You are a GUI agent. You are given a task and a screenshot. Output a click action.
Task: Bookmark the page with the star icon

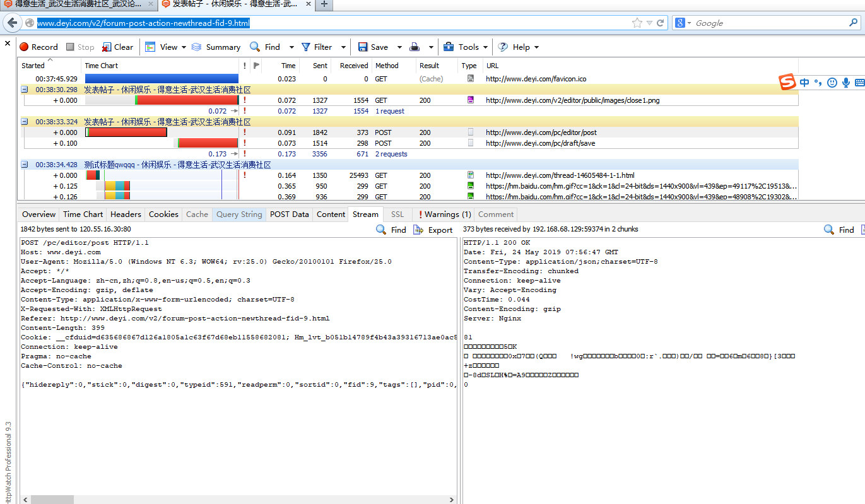[x=637, y=23]
